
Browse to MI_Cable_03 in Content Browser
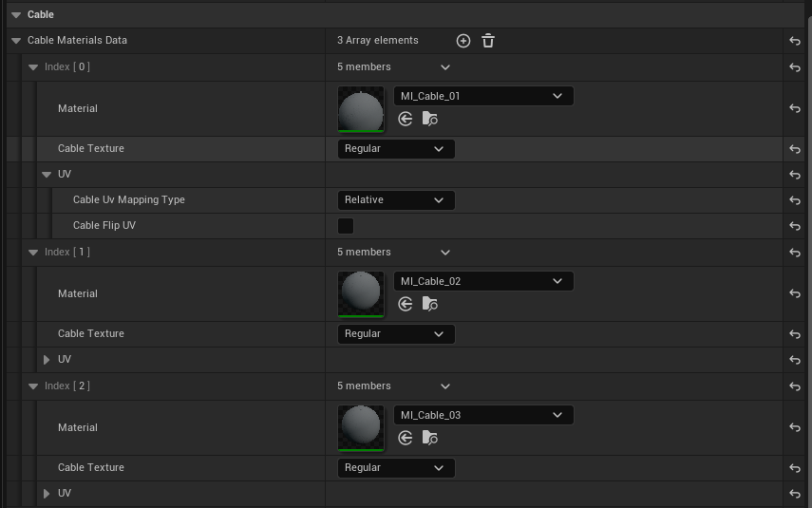pyautogui.click(x=430, y=438)
